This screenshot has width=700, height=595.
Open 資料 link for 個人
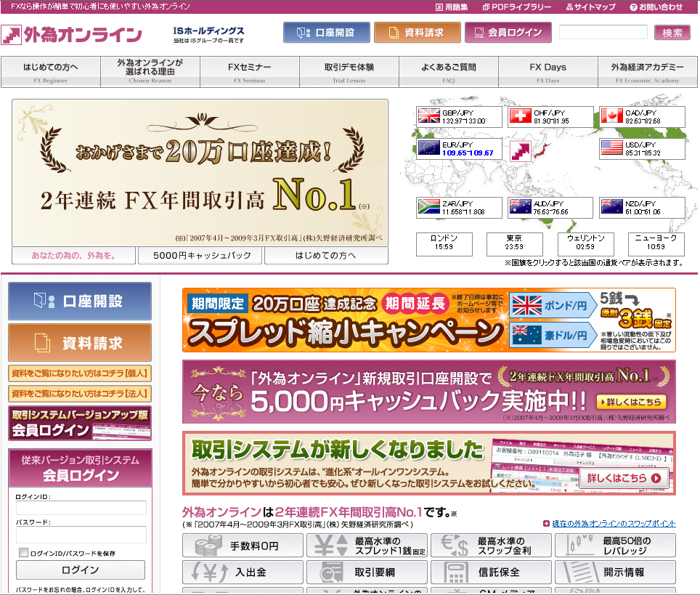tap(80, 373)
